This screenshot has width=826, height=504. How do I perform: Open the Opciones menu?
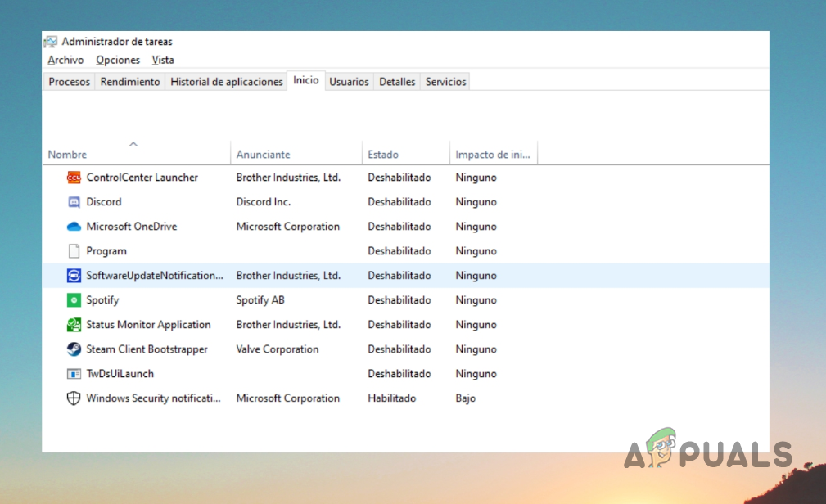(118, 60)
